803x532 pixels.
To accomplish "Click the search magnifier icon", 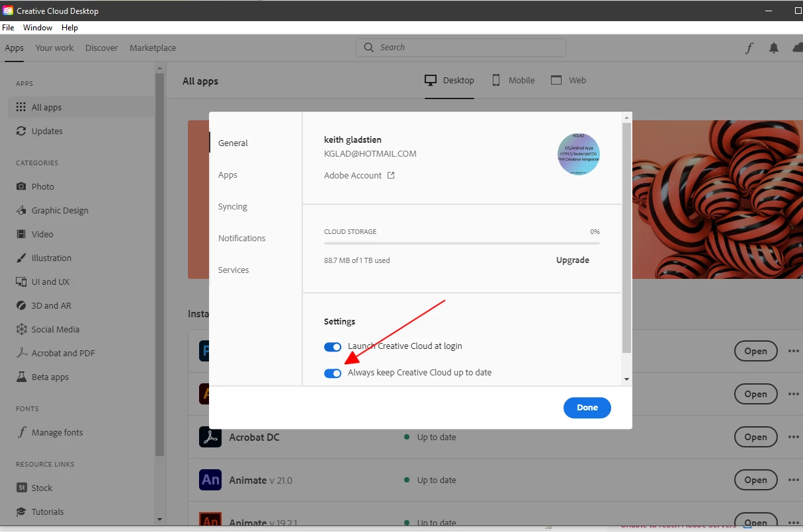I will 369,47.
